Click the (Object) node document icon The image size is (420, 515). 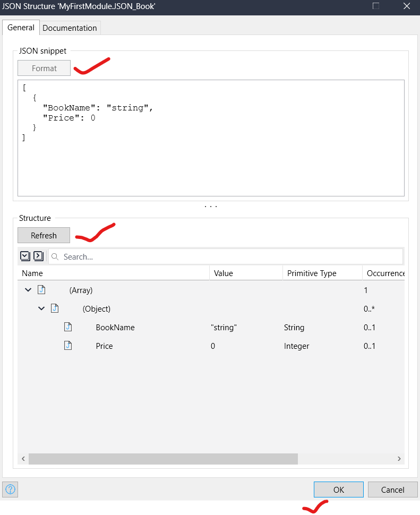55,309
